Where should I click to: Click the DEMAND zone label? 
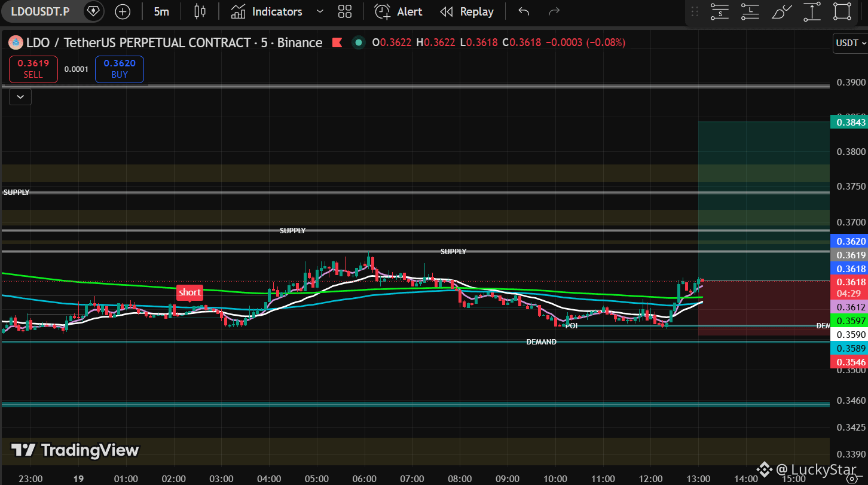[x=542, y=342]
